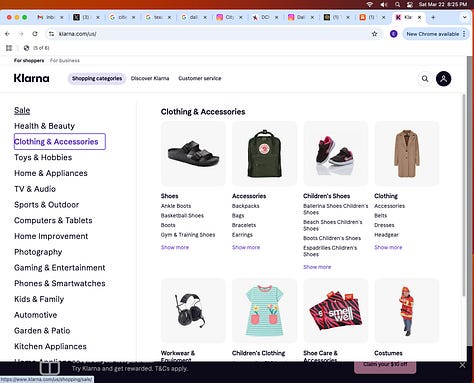View site information icon in address bar
The height and width of the screenshot is (383, 474).
pyautogui.click(x=51, y=34)
